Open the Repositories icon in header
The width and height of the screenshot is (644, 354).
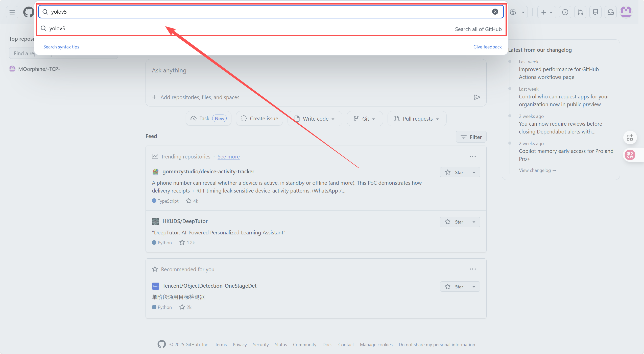pos(595,12)
